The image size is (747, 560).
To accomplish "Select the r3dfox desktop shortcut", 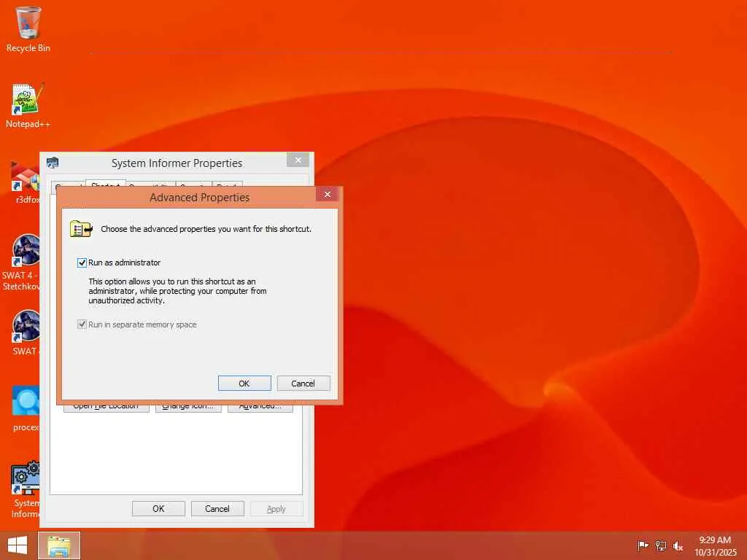I will pos(25,182).
